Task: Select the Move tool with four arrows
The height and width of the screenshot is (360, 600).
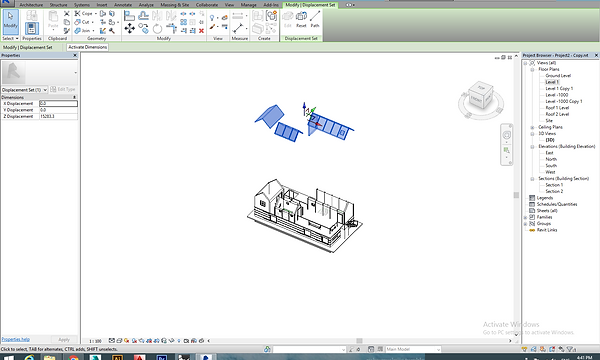Action: click(129, 28)
